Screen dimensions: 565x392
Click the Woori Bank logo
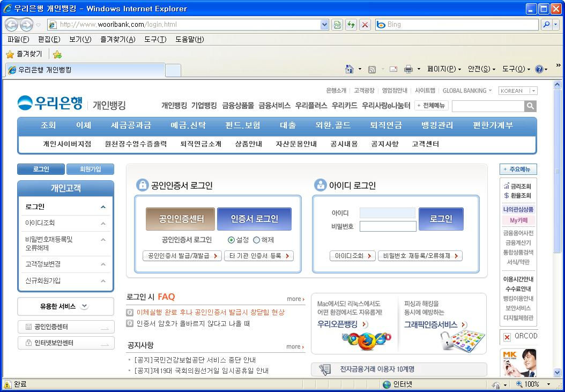(x=50, y=103)
